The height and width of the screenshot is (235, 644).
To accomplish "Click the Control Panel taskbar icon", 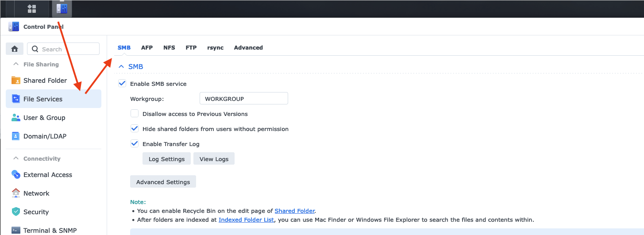I will point(62,9).
